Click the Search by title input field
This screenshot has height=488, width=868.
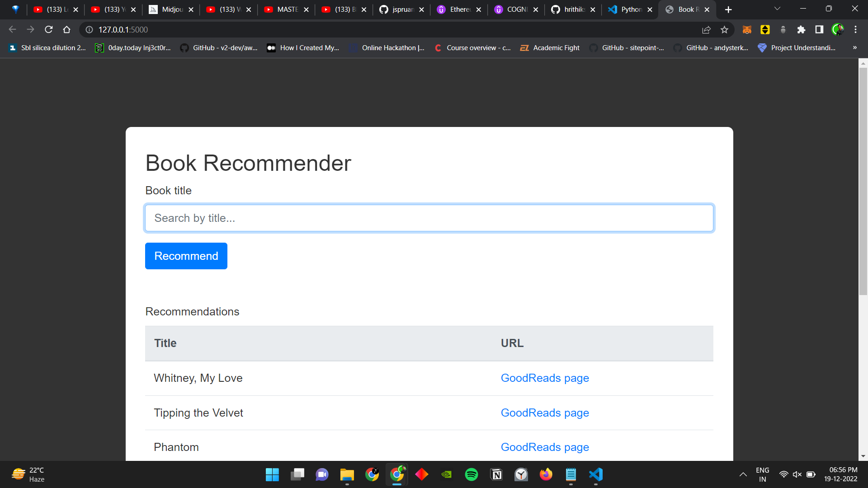click(x=429, y=218)
